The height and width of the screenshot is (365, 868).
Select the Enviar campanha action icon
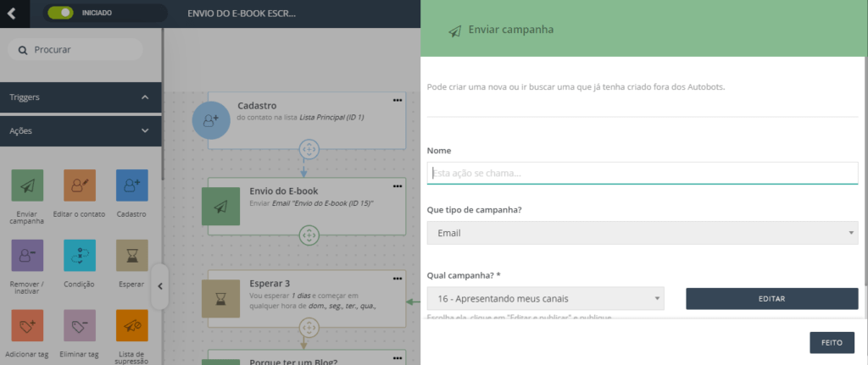[x=27, y=185]
